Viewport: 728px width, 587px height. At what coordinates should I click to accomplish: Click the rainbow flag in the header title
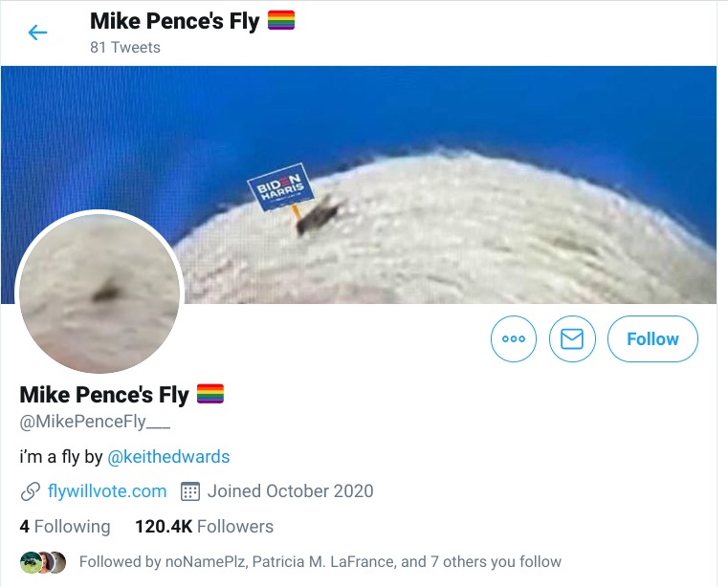(281, 20)
